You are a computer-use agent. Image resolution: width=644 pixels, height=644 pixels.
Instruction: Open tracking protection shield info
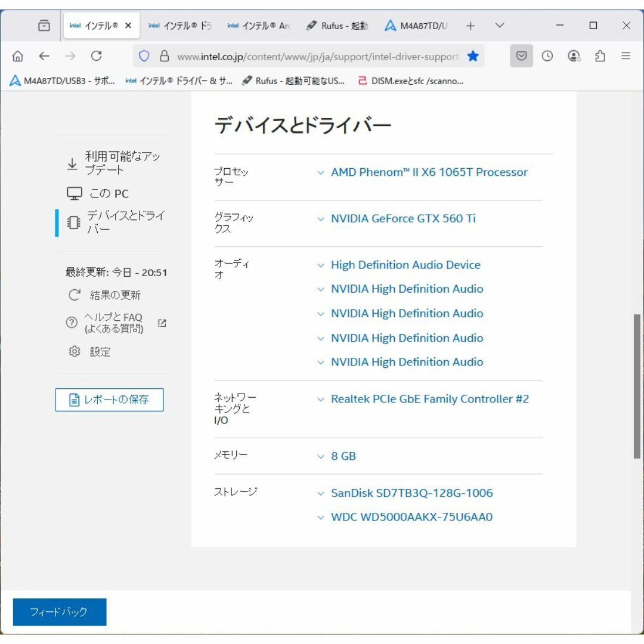pyautogui.click(x=144, y=56)
